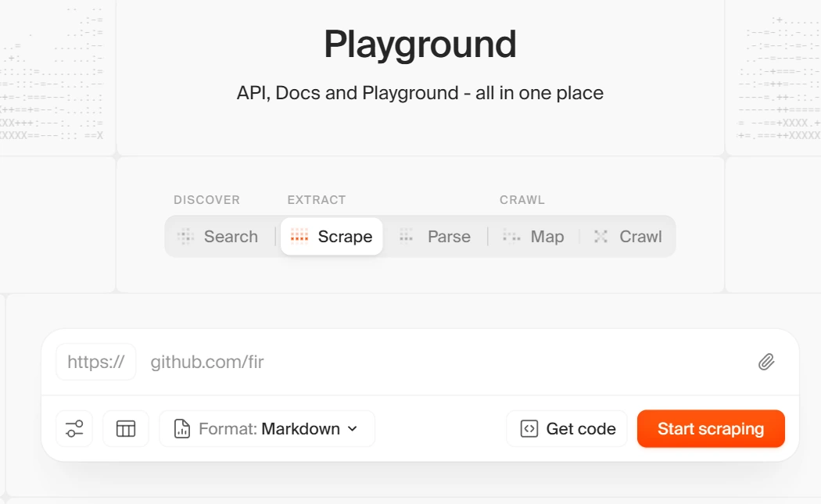Click the 'API, Docs and Playground' subtitle

click(x=420, y=93)
